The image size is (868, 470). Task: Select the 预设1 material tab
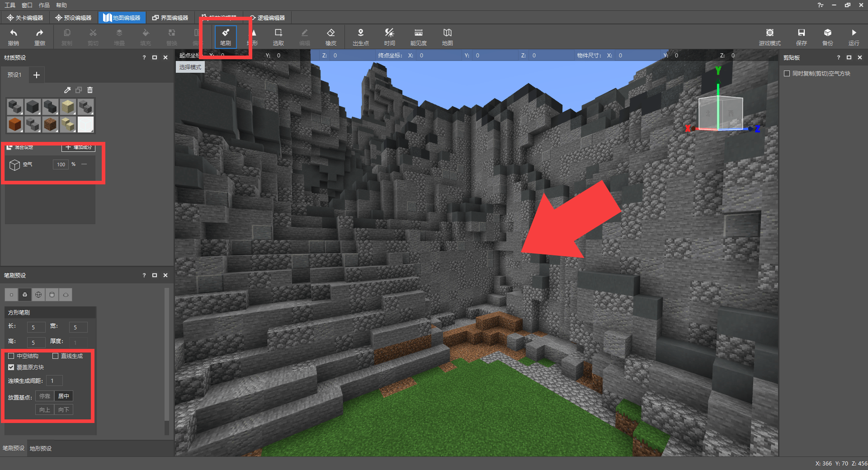pyautogui.click(x=14, y=75)
